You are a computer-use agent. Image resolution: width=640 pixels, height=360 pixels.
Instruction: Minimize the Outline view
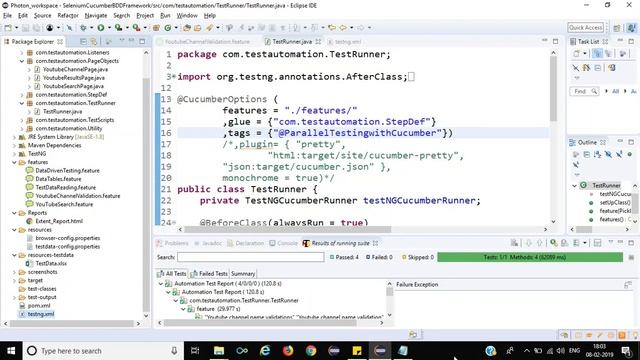click(620, 142)
